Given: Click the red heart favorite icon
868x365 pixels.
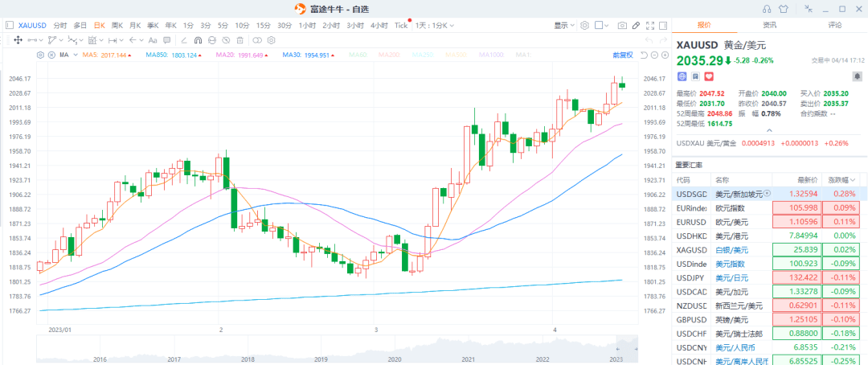Looking at the screenshot, I should pyautogui.click(x=709, y=76).
